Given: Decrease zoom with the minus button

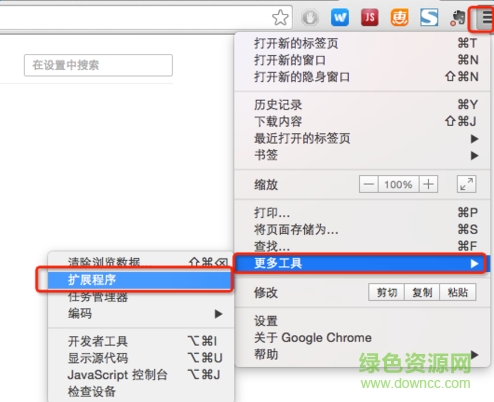Looking at the screenshot, I should coord(369,184).
